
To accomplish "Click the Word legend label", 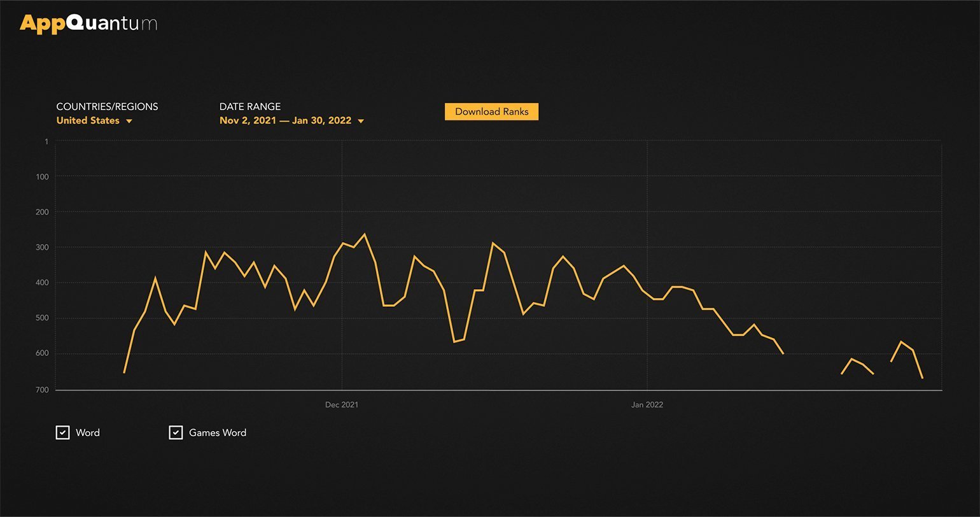I will pos(88,433).
